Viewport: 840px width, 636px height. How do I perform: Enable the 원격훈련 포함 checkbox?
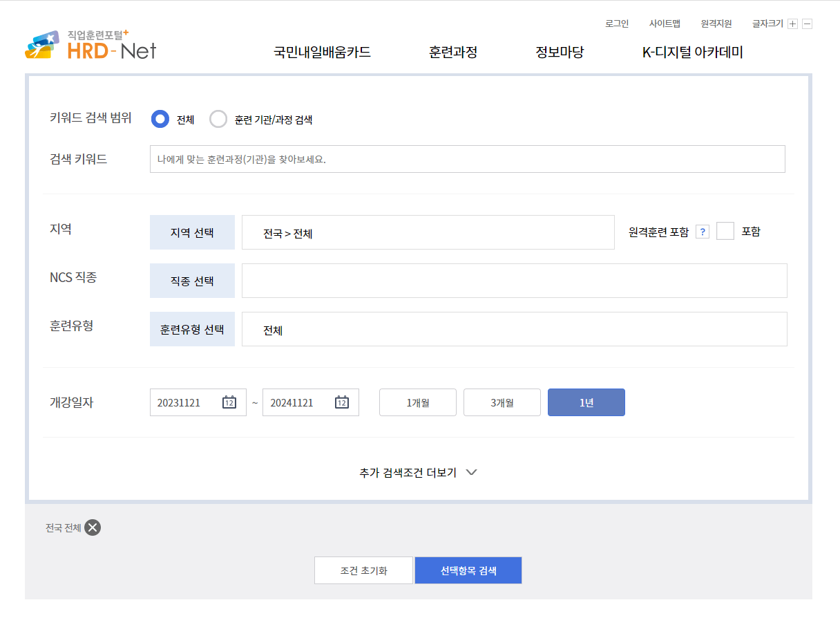725,231
